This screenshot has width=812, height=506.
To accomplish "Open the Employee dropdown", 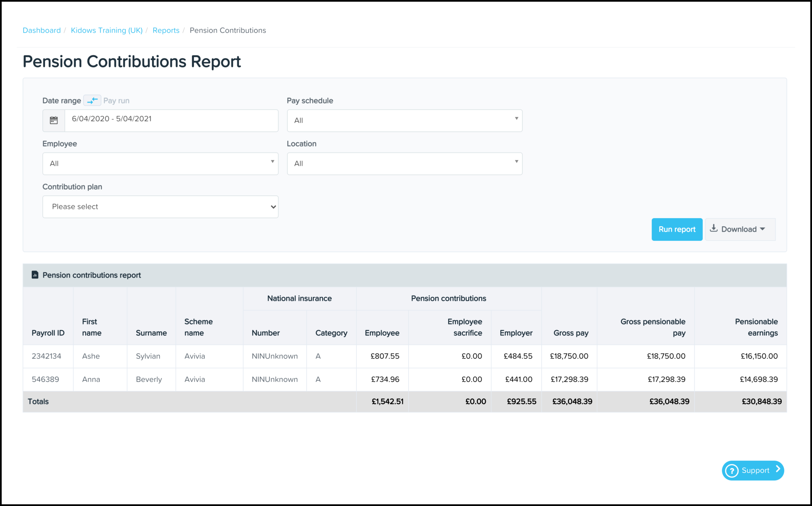I will 160,163.
